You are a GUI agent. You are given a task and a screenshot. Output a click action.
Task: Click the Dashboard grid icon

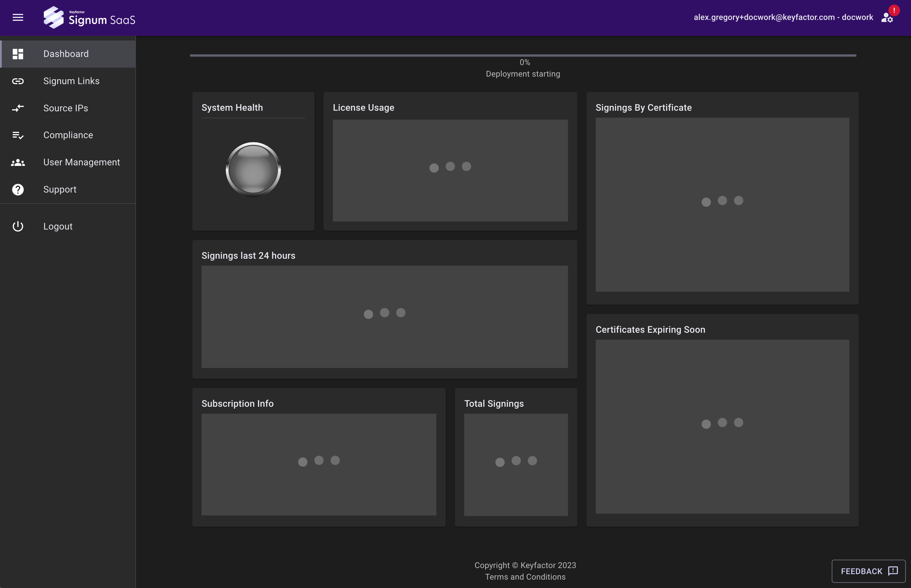(x=18, y=54)
